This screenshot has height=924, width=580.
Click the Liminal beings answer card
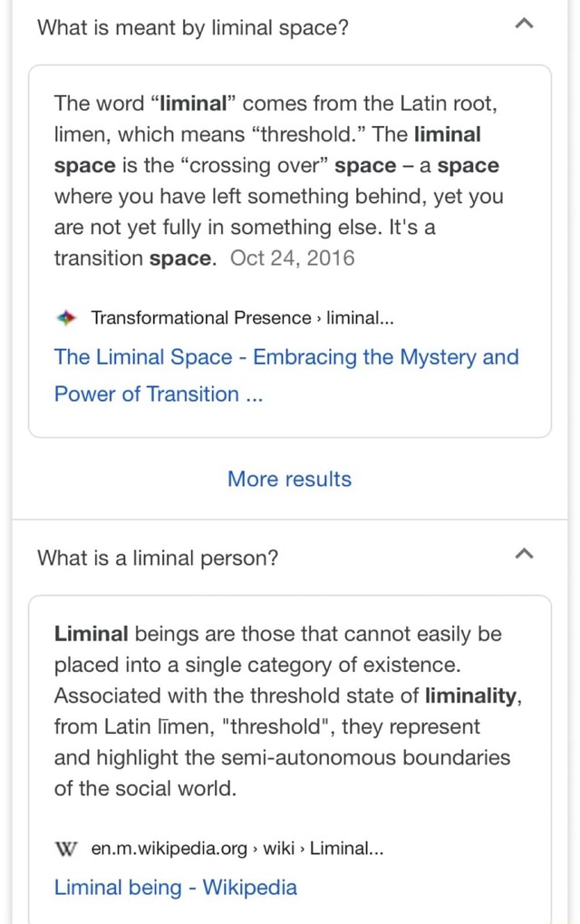[x=289, y=753]
